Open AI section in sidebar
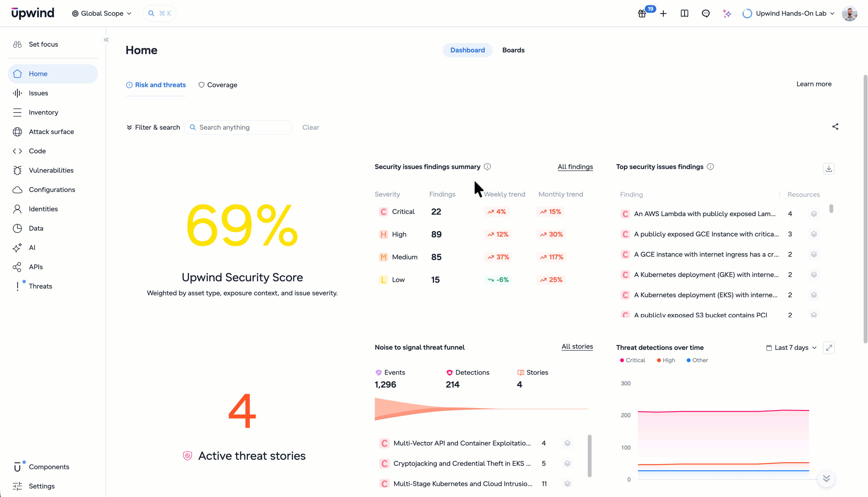This screenshot has height=497, width=868. (53, 248)
